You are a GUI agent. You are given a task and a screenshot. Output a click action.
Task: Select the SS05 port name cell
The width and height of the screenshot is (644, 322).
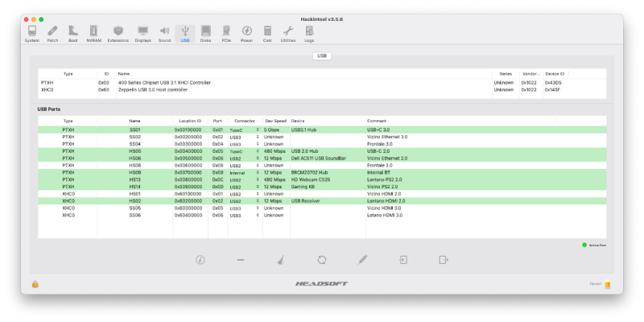coord(134,208)
